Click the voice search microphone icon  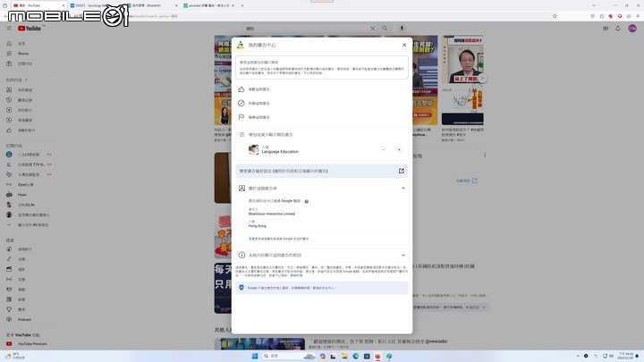coord(402,29)
